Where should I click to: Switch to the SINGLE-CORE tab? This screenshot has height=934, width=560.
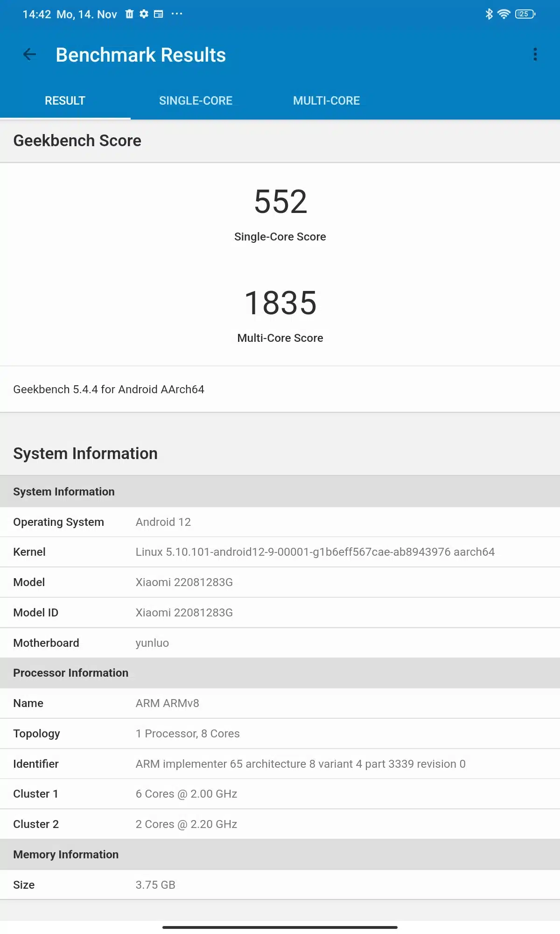pyautogui.click(x=196, y=100)
